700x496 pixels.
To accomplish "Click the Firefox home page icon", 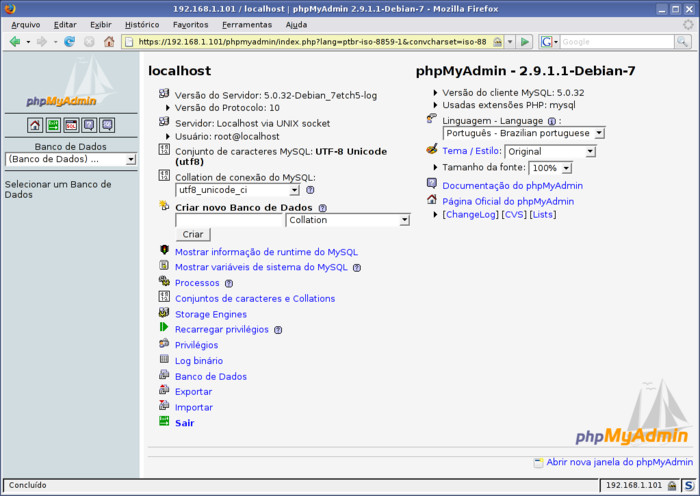I will [x=109, y=42].
